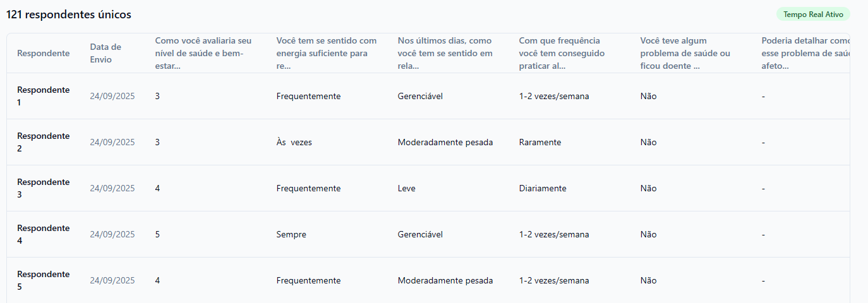Click the "Às vezes" cell
Screen dimensions: 868x303
[294, 142]
